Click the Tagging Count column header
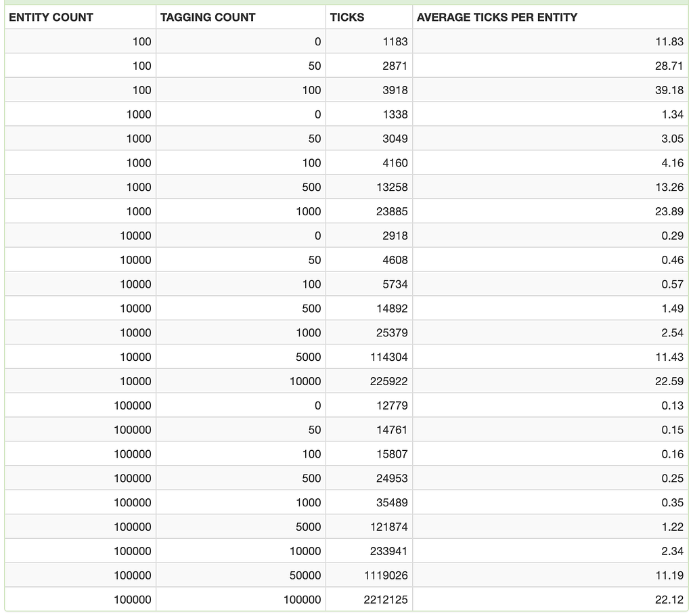The width and height of the screenshot is (693, 616). pyautogui.click(x=208, y=17)
